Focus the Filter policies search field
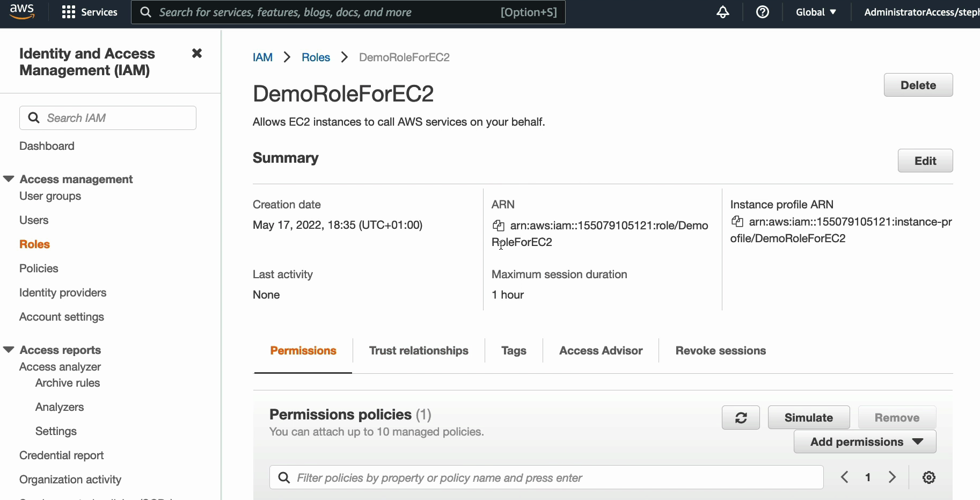 pyautogui.click(x=546, y=477)
